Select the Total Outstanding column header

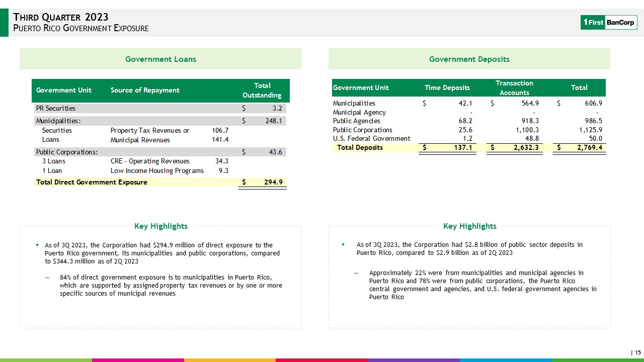tap(262, 90)
